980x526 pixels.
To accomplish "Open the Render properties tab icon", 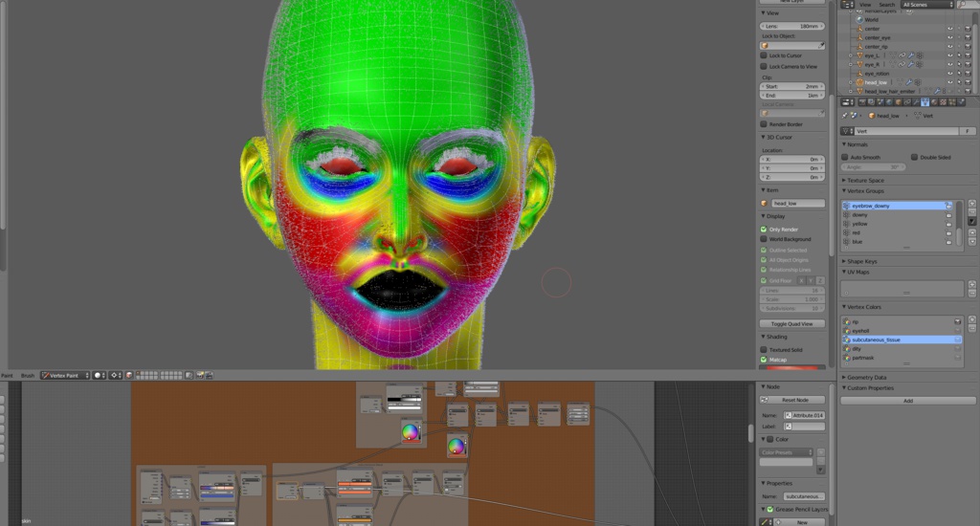I will (862, 102).
